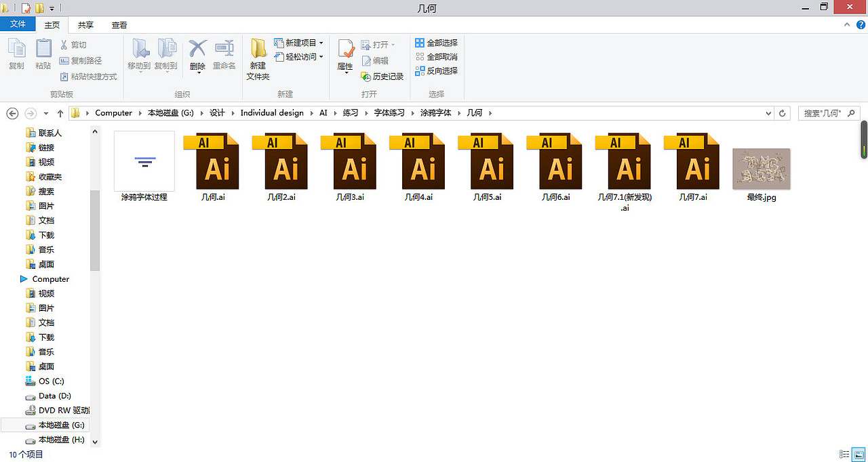Viewport: 868px width, 462px height.
Task: Click the 涂鸦字体 breadcrumb segment
Action: [435, 113]
